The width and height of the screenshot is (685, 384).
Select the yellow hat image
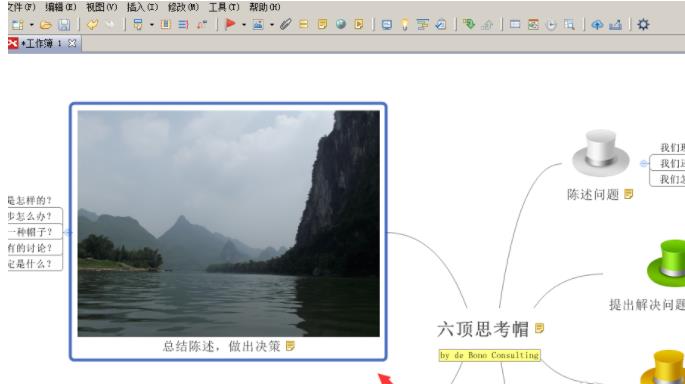tap(664, 367)
